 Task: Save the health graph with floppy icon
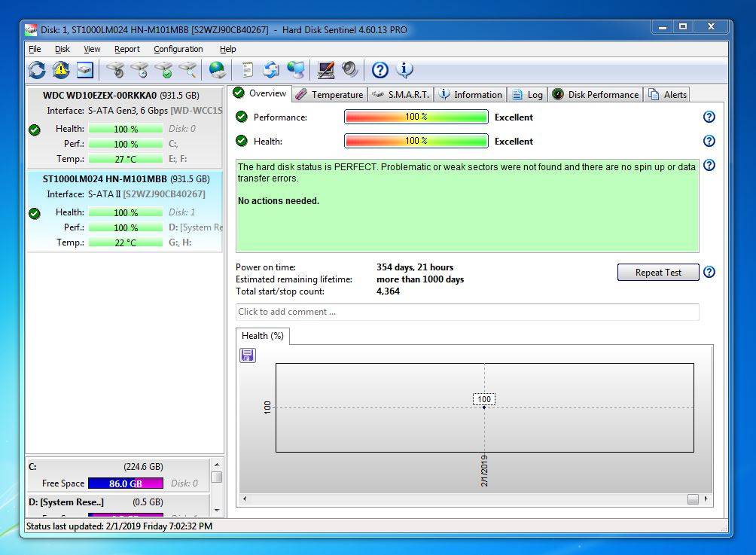(248, 355)
